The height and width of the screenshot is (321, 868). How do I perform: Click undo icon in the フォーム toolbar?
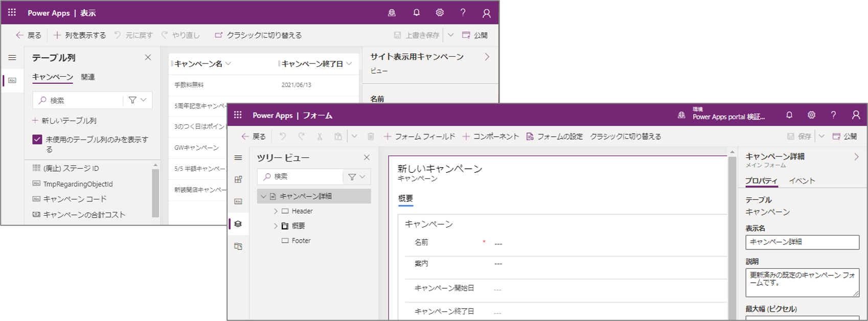point(282,136)
